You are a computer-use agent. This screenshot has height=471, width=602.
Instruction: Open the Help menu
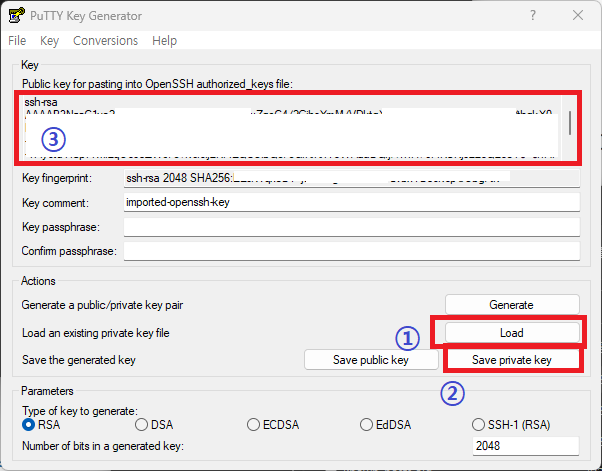164,41
